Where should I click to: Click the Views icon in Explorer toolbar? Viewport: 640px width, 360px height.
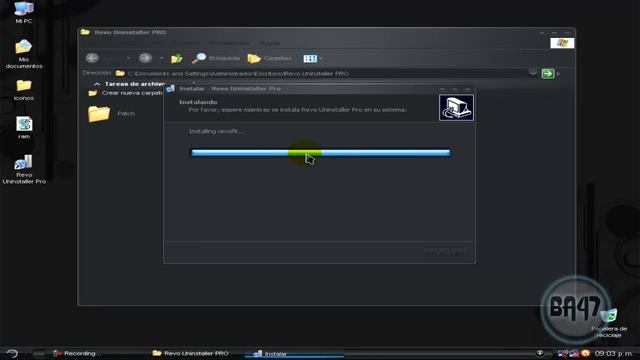[x=310, y=59]
